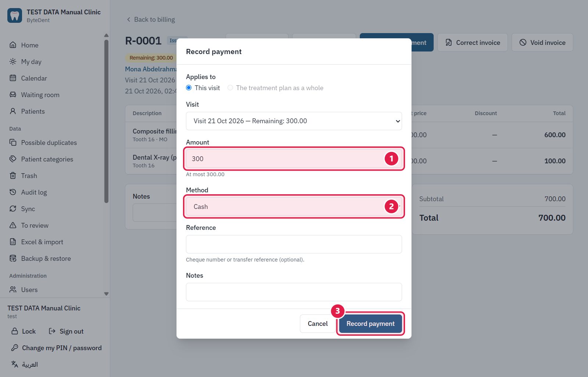Click Void invoice button
The width and height of the screenshot is (588, 377).
coord(542,42)
